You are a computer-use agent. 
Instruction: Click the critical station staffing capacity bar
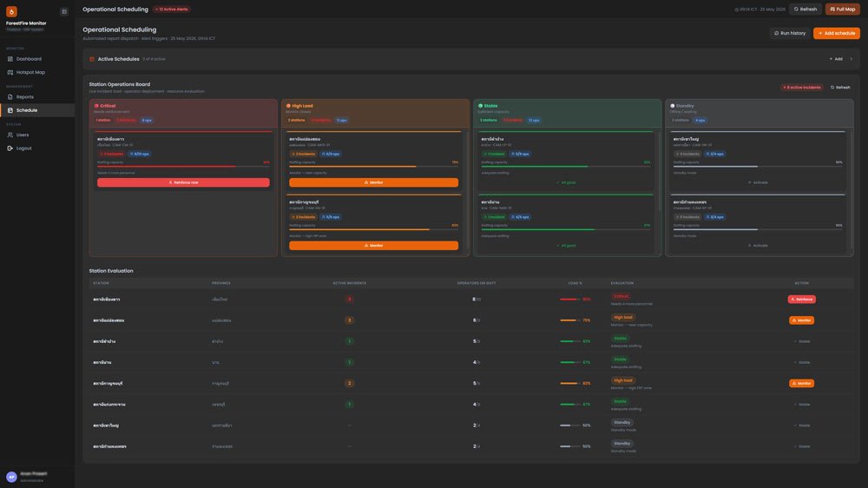183,166
